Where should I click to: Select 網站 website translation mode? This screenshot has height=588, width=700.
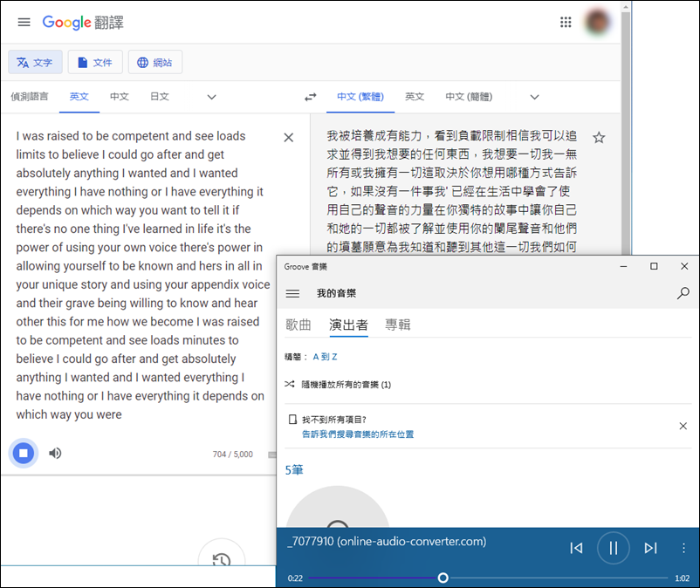(154, 63)
